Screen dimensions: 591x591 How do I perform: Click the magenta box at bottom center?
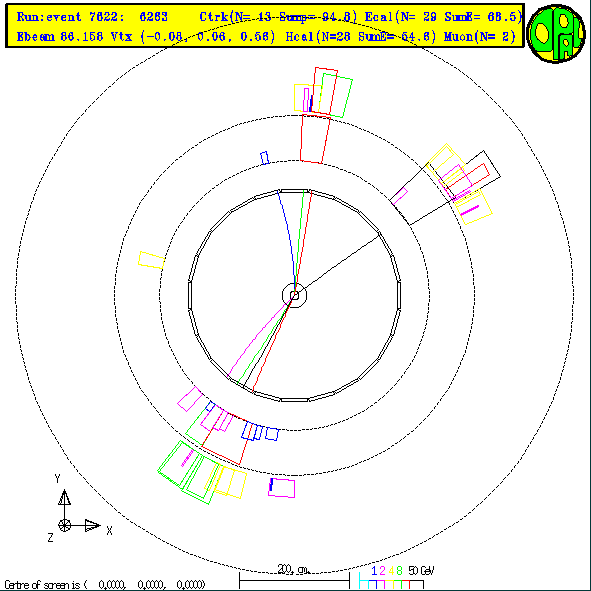(x=282, y=488)
